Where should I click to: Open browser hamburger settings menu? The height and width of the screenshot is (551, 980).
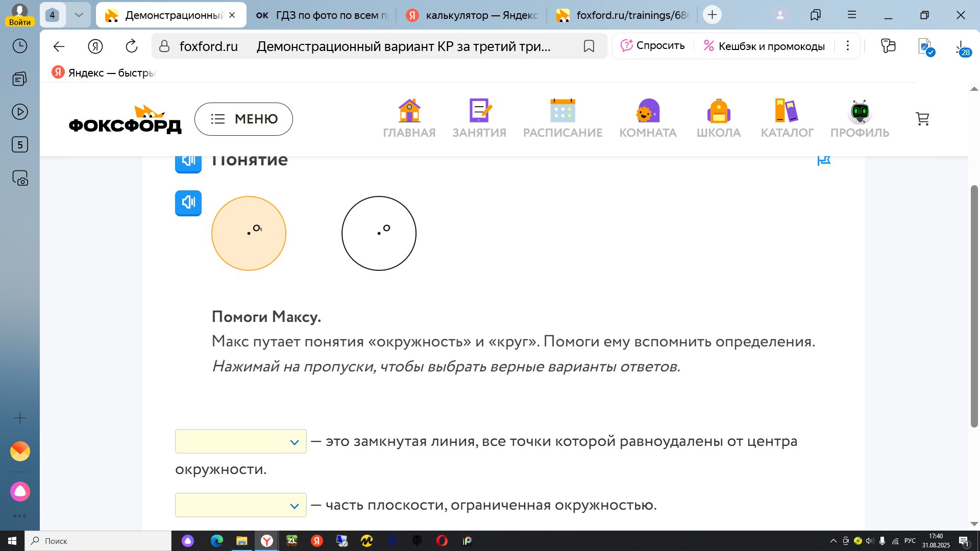852,15
